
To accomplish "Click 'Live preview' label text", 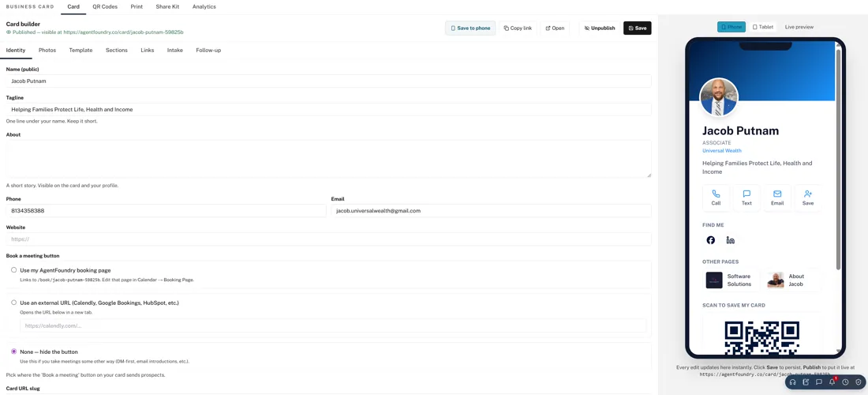I will click(x=799, y=27).
